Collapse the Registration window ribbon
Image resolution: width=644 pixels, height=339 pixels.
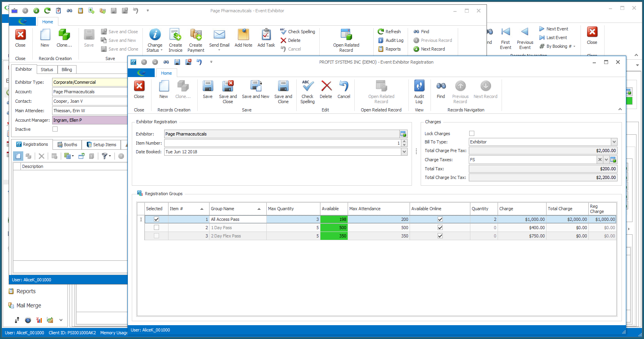pos(620,109)
